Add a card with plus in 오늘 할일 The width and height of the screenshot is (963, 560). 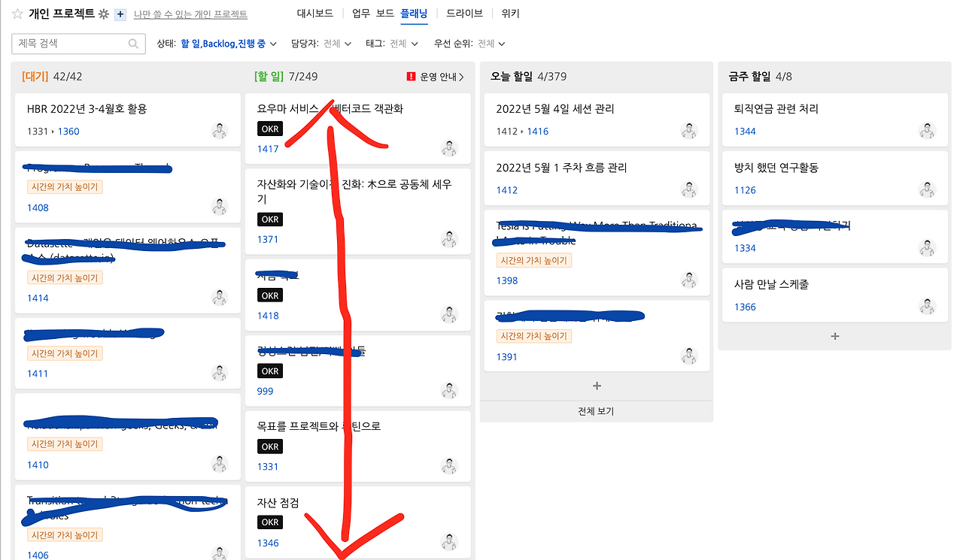597,386
